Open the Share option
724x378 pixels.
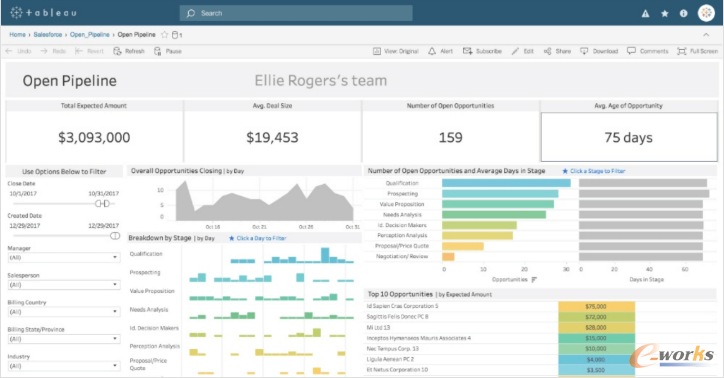[557, 51]
